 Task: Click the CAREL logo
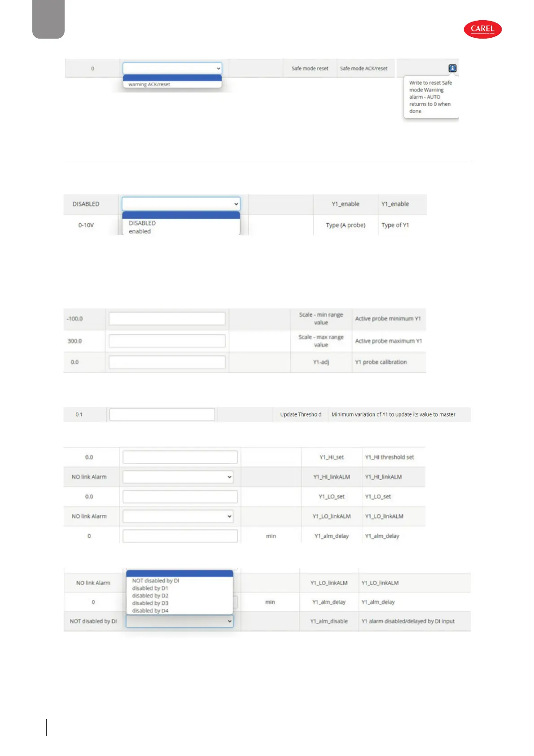(x=482, y=29)
